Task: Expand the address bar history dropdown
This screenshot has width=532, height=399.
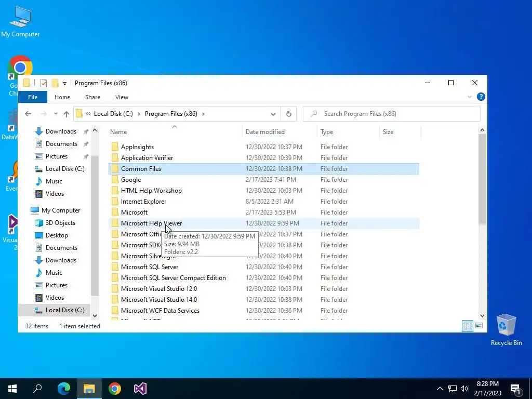Action: pyautogui.click(x=273, y=114)
